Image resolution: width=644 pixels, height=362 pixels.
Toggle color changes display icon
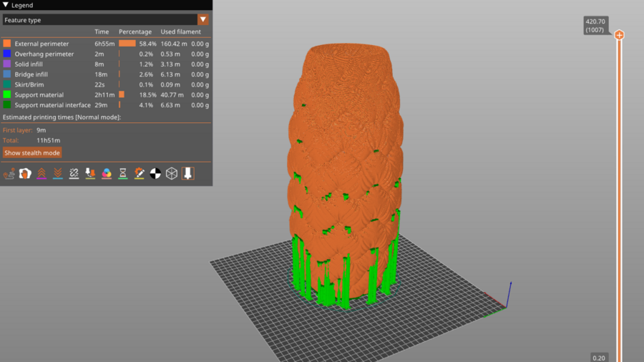click(107, 173)
